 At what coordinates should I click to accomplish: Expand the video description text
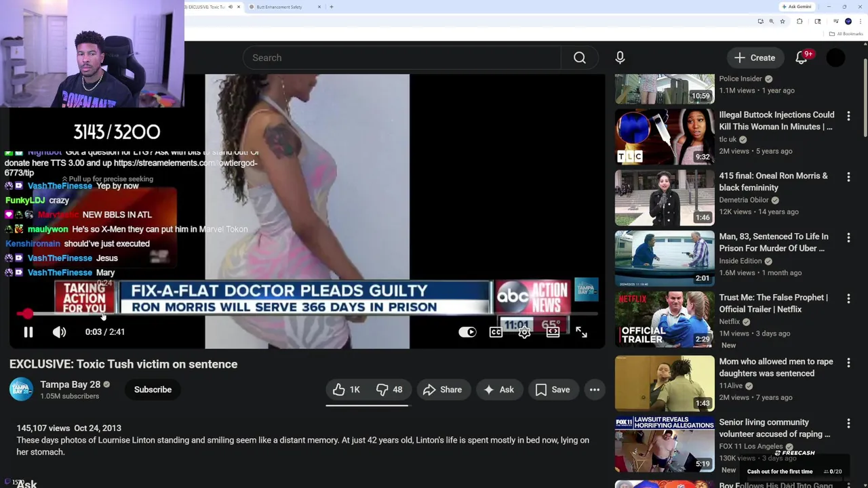tap(302, 446)
